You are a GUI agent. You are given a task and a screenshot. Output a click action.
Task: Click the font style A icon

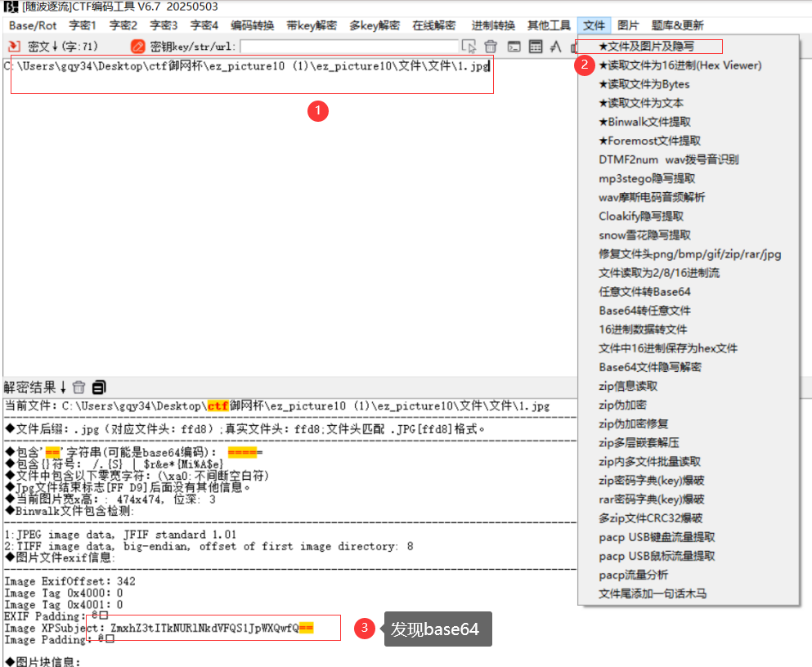[556, 47]
